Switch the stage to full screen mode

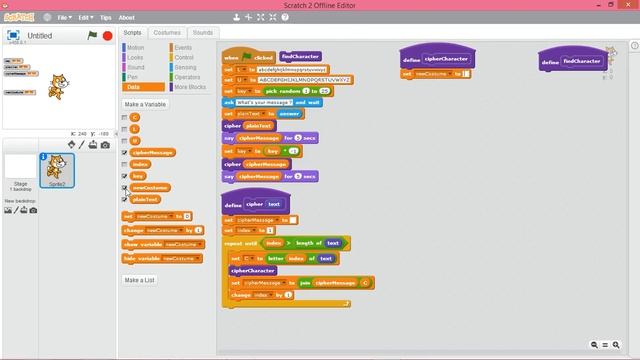coord(13,36)
